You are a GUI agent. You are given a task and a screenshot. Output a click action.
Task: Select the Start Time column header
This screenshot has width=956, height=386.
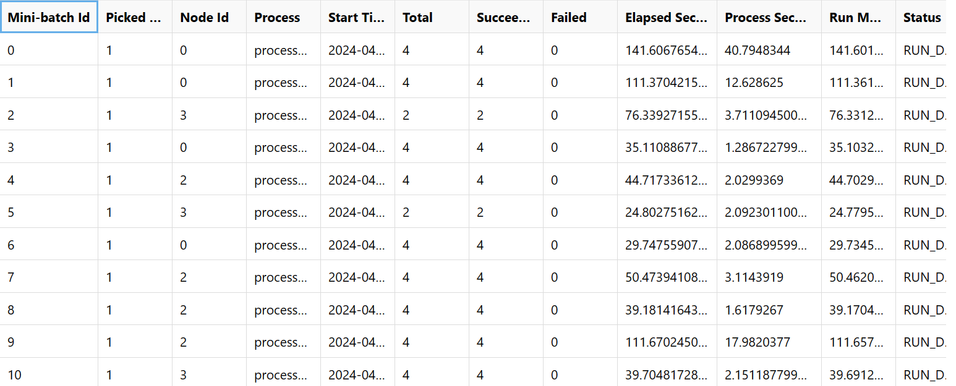click(x=358, y=17)
